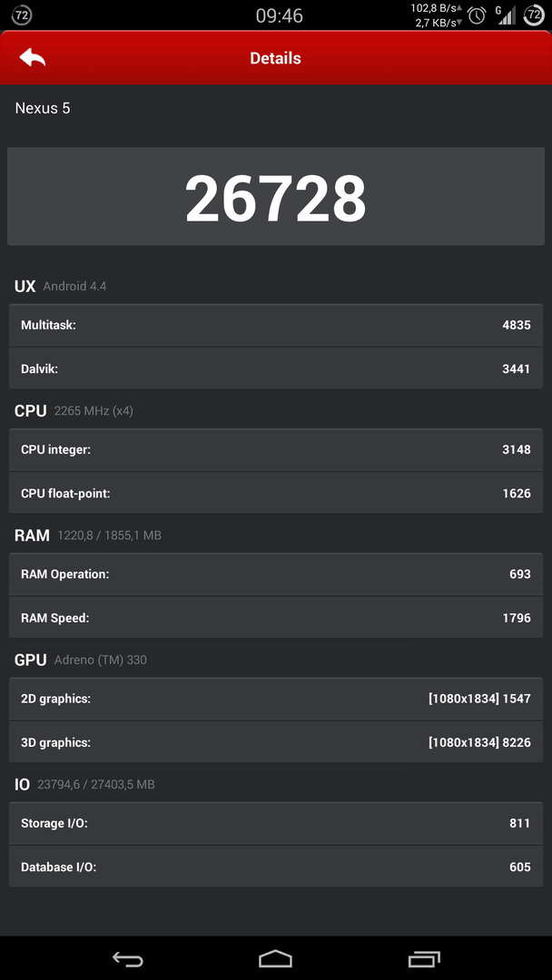Image resolution: width=552 pixels, height=980 pixels.
Task: Select the Database I/O row
Action: pyautogui.click(x=276, y=867)
